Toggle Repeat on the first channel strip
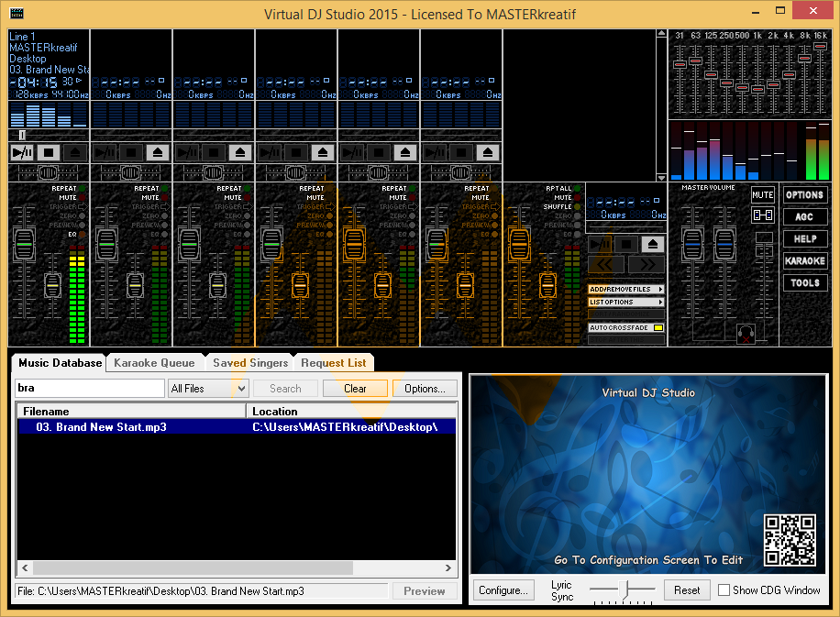Screen dimensions: 840x617 tap(82, 189)
